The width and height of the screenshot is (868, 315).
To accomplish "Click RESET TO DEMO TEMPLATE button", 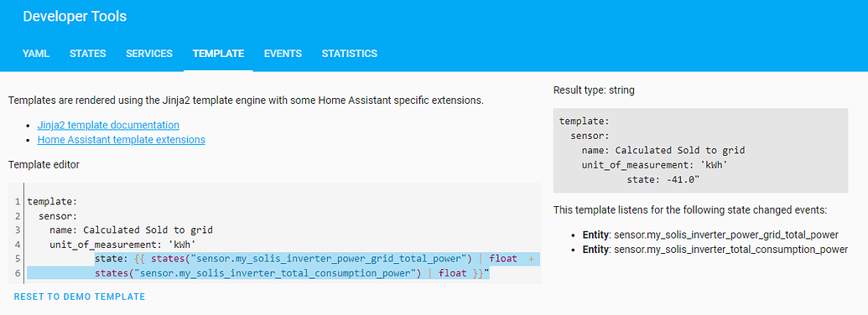I will (80, 297).
